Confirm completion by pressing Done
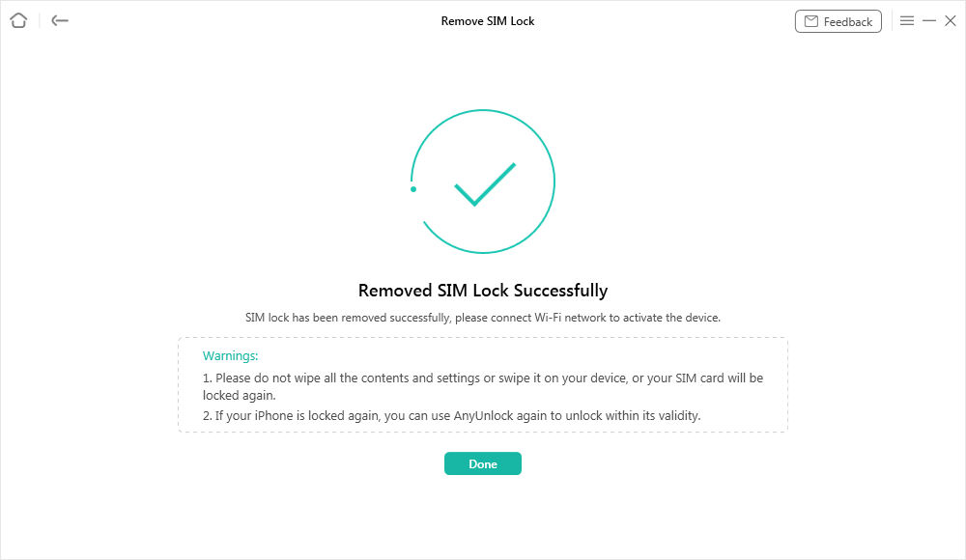 point(483,463)
